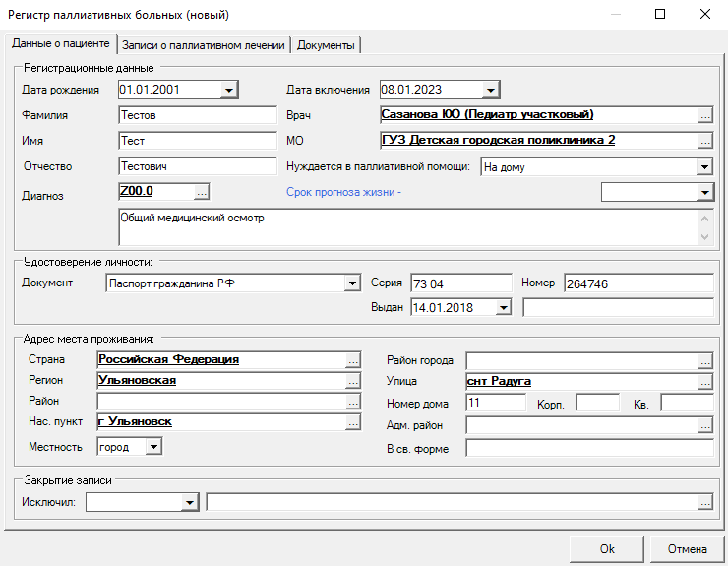Open the Улица lookup ellipsis button
This screenshot has height=566, width=728.
point(704,382)
